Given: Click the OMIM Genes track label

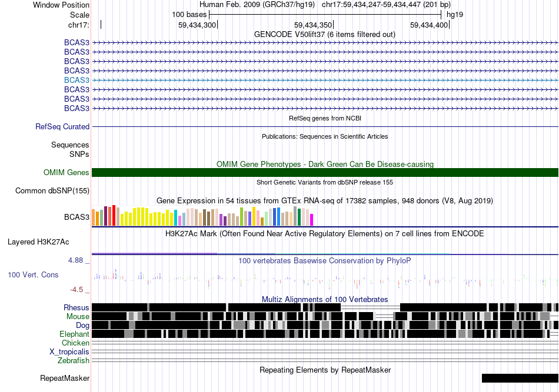Looking at the screenshot, I should coord(66,173).
